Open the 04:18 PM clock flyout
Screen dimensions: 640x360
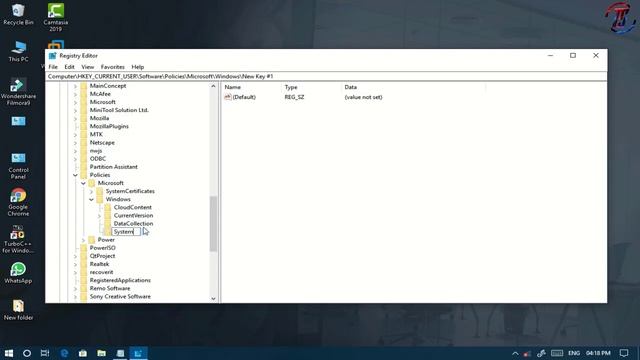pyautogui.click(x=598, y=353)
